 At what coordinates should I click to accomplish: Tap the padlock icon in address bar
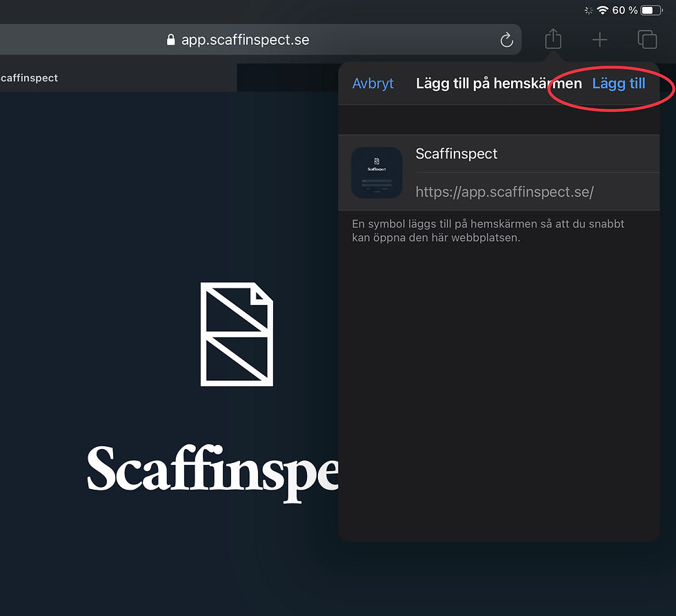point(171,39)
